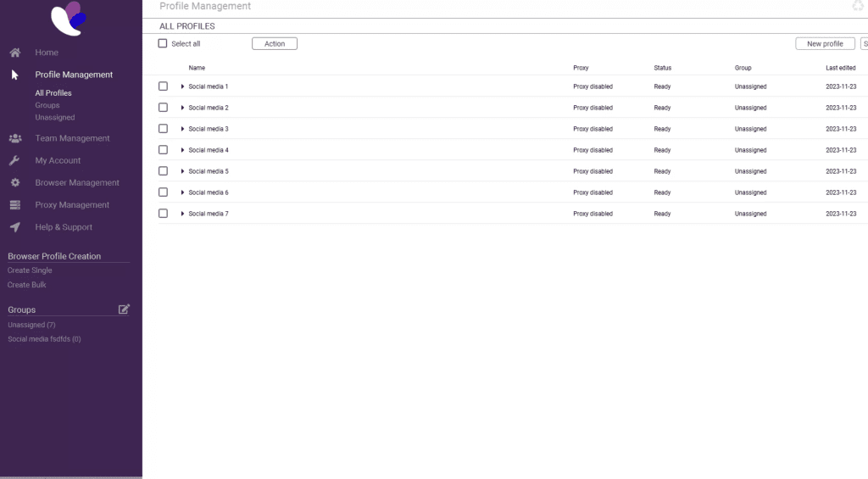
Task: Tick the Select all checkbox
Action: 162,43
